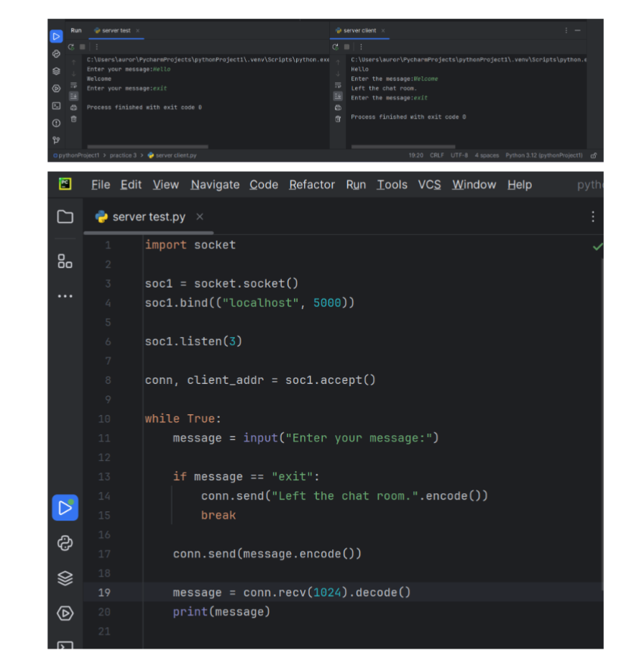Open Python Packages icon in the upper screenshot
The image size is (644, 668).
pyautogui.click(x=56, y=71)
